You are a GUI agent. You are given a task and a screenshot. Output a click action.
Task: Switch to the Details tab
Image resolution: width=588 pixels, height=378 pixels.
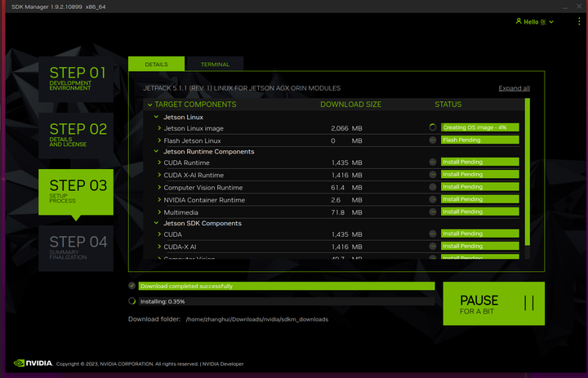point(156,64)
